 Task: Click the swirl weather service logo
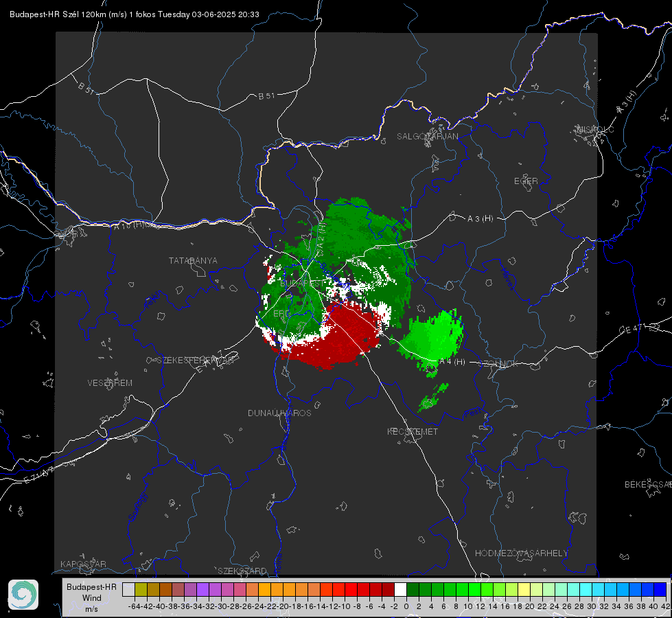tap(23, 595)
